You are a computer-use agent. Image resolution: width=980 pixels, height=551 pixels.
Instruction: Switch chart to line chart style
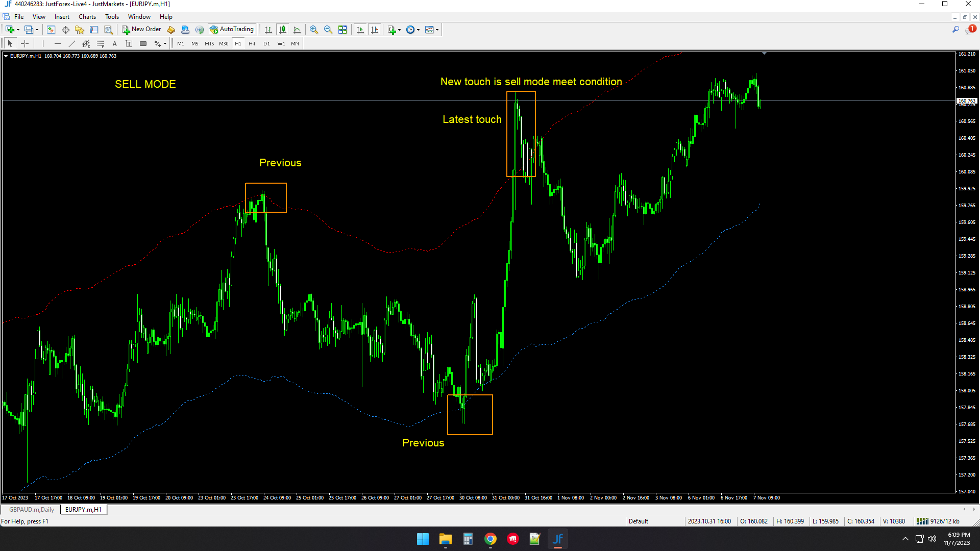297,30
